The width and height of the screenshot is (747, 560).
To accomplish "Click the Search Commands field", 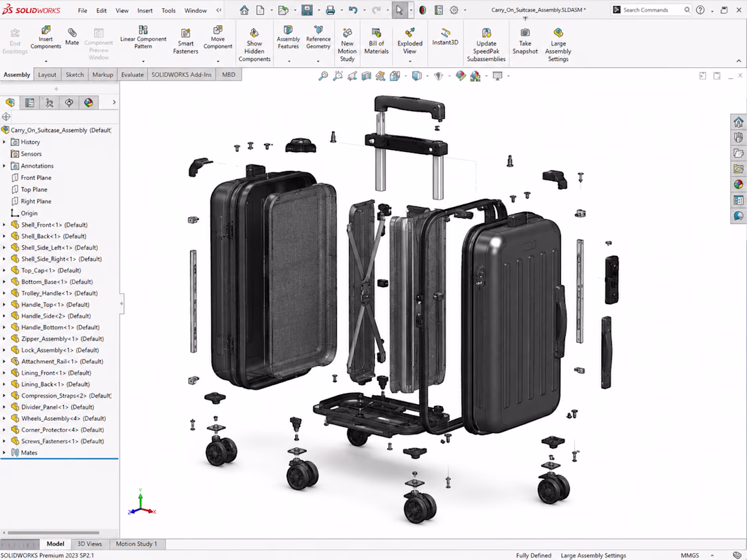I will pyautogui.click(x=651, y=10).
